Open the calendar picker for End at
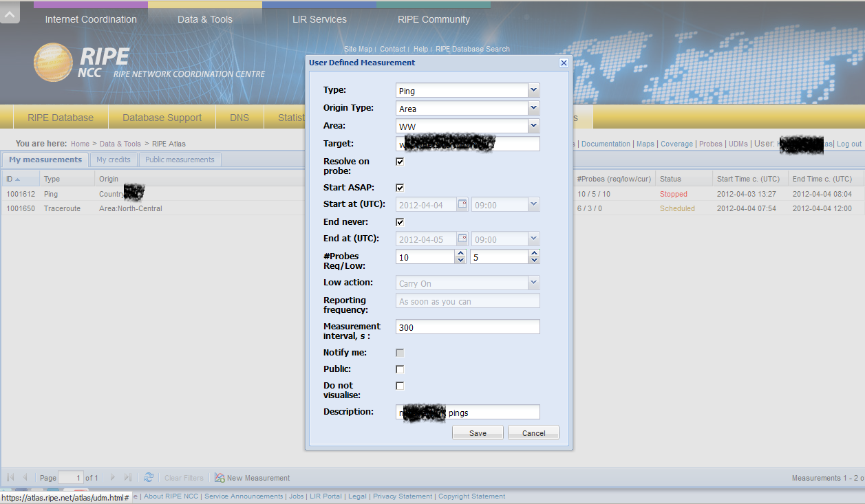The width and height of the screenshot is (865, 504). click(462, 239)
